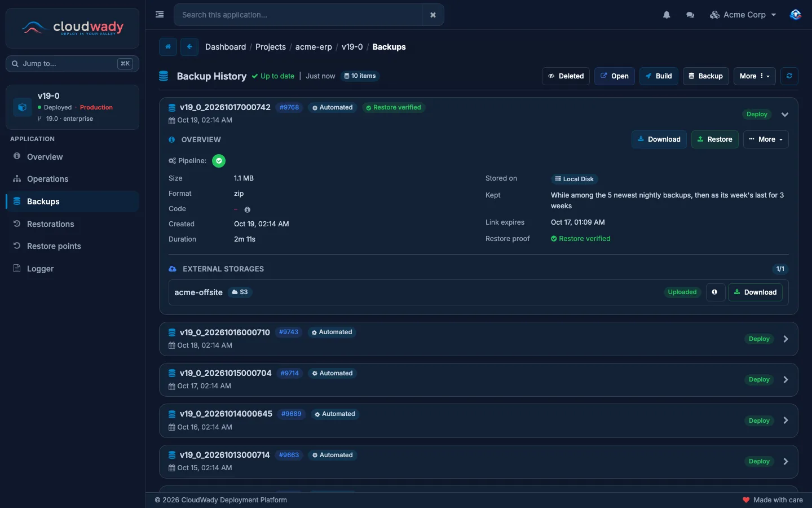Open the chat messages icon
This screenshot has width=812, height=508.
(690, 15)
